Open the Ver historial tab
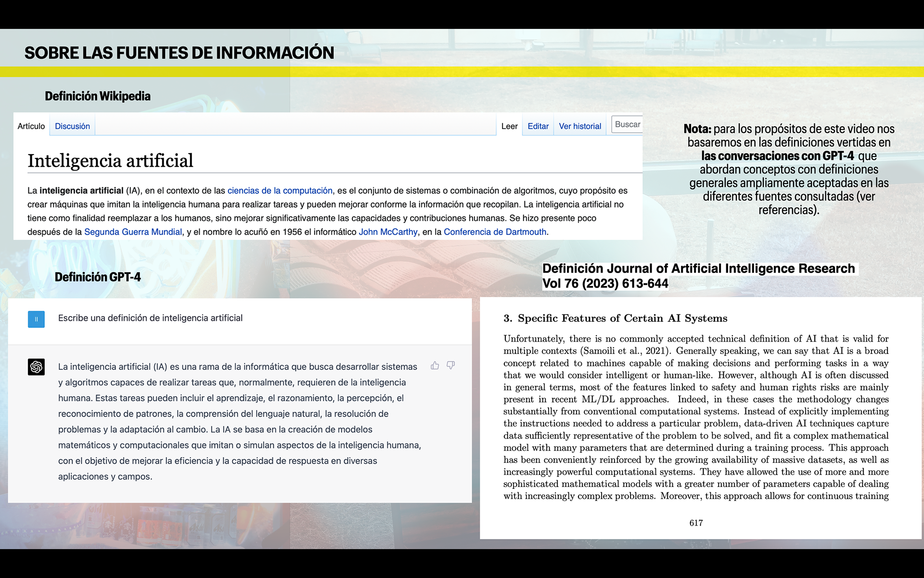 pos(580,126)
